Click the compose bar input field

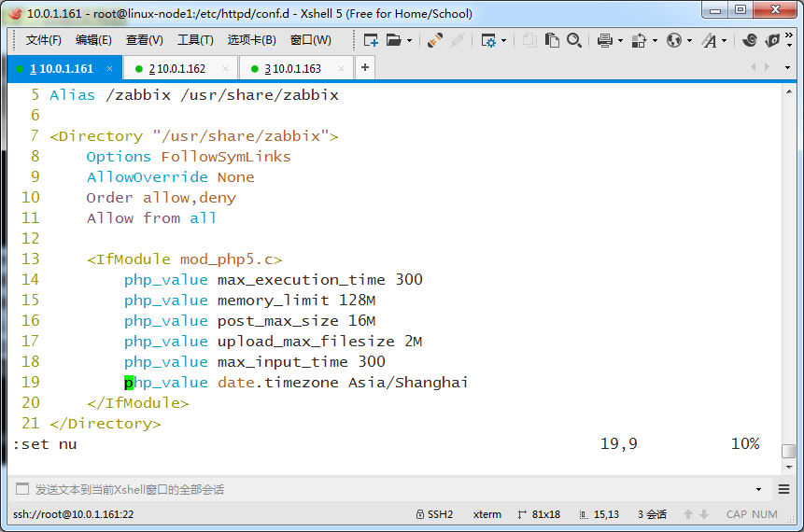(389, 489)
